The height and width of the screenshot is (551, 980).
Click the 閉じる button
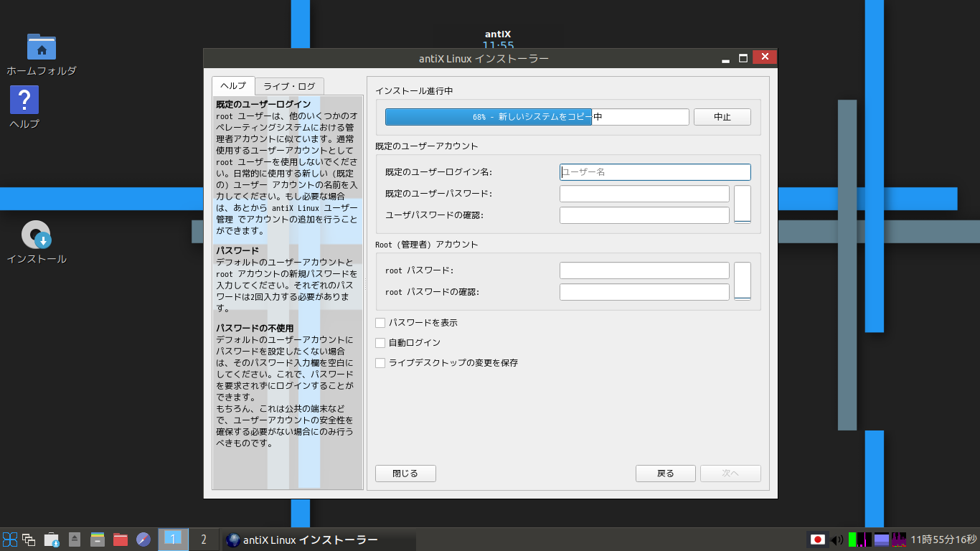[405, 474]
